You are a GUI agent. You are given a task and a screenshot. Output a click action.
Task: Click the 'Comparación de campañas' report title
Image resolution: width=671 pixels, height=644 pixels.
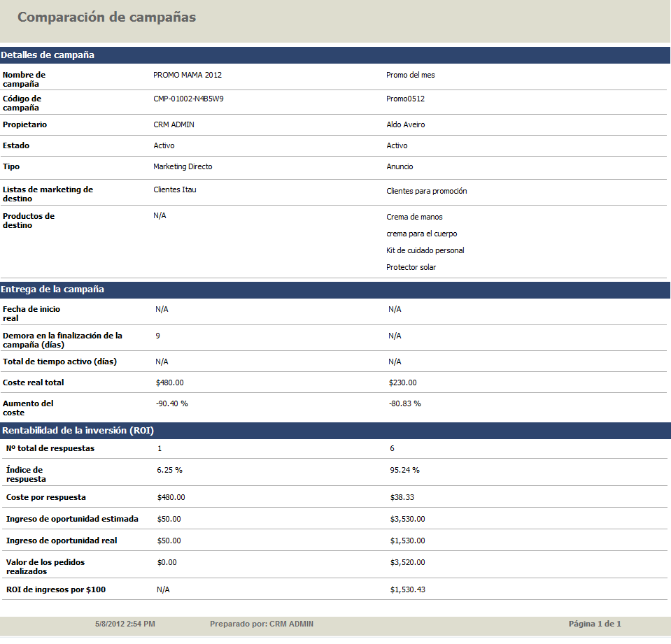pyautogui.click(x=106, y=17)
